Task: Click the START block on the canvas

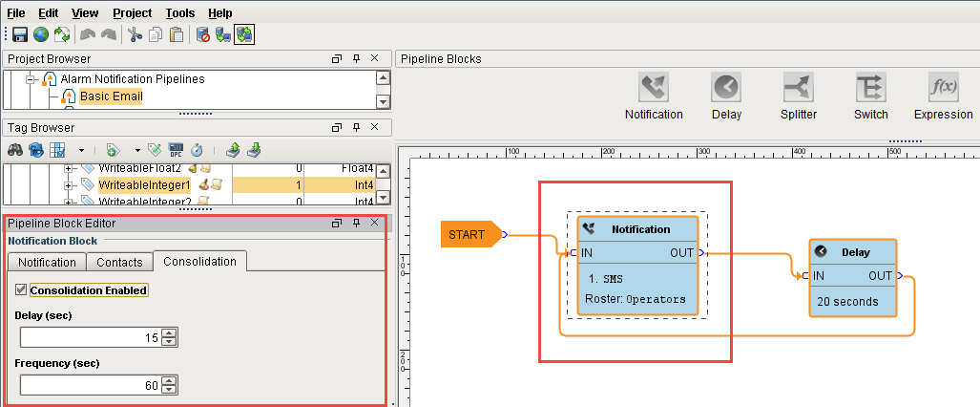Action: (x=468, y=234)
